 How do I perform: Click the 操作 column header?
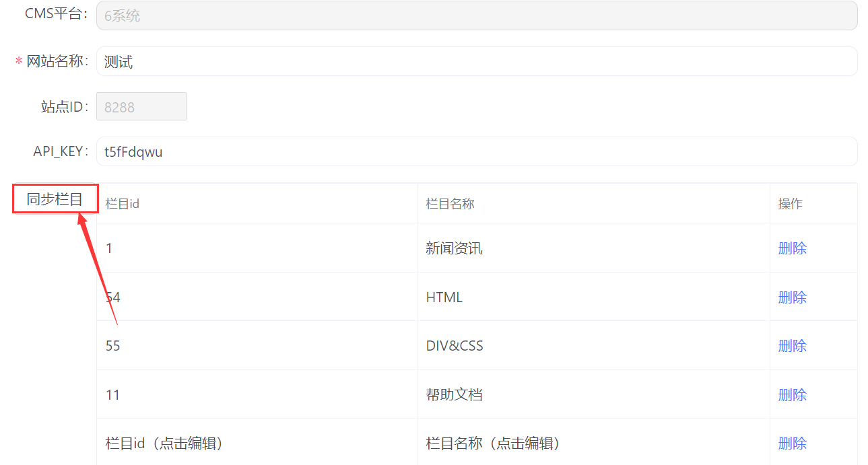[791, 203]
